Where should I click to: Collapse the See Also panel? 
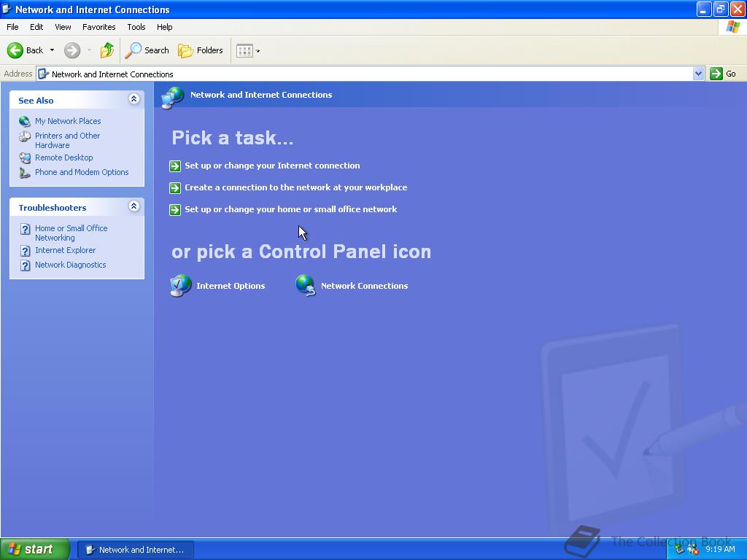pos(134,99)
